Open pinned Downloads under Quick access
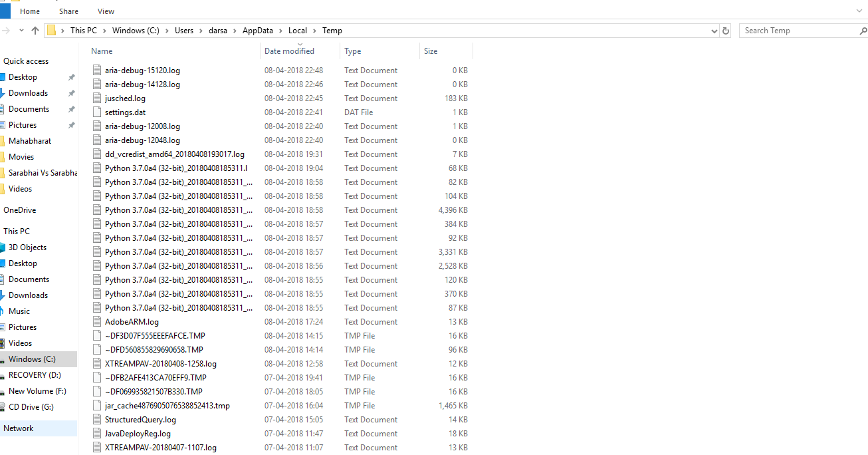Image resolution: width=868 pixels, height=455 pixels. tap(28, 93)
